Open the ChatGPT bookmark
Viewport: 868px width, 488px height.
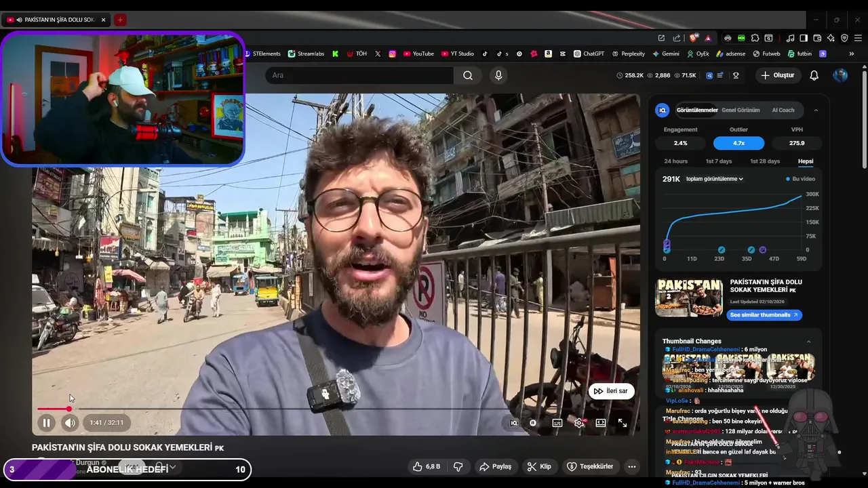[x=589, y=54]
